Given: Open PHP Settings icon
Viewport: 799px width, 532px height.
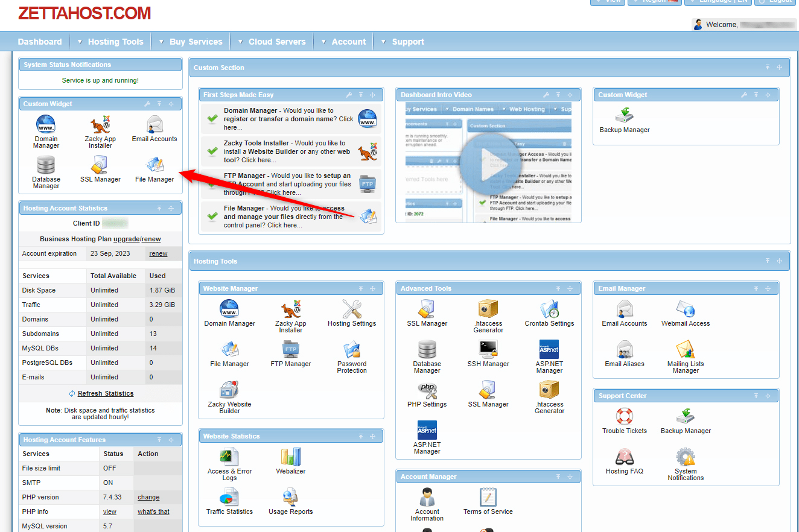Looking at the screenshot, I should (x=427, y=394).
